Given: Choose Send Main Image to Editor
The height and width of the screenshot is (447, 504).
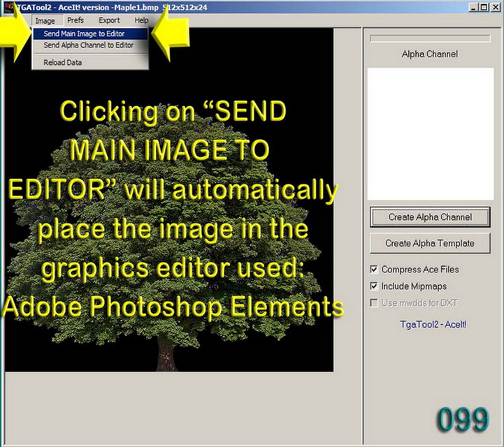Looking at the screenshot, I should 90,34.
